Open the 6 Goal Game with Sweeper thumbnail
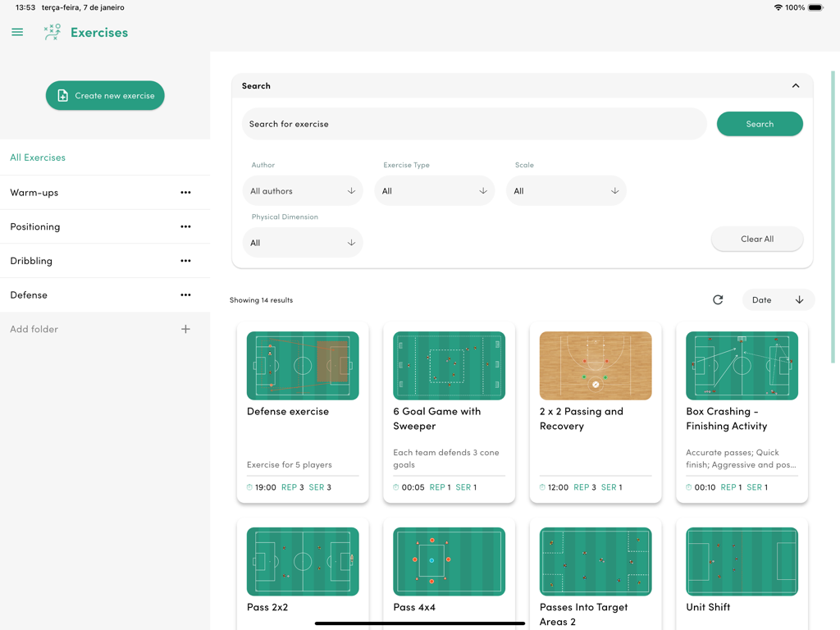 pyautogui.click(x=449, y=365)
